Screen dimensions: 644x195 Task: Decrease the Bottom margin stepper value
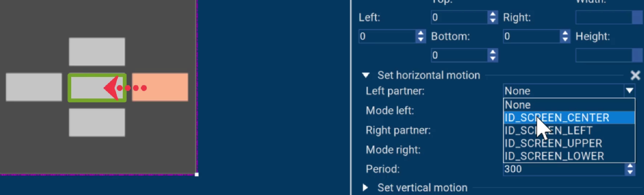(493, 58)
